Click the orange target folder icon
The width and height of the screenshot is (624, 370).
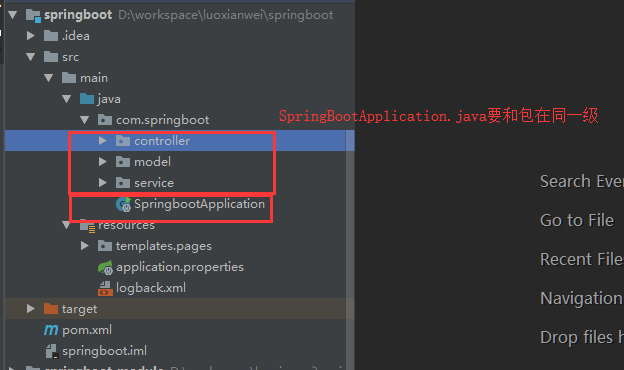[x=51, y=309]
